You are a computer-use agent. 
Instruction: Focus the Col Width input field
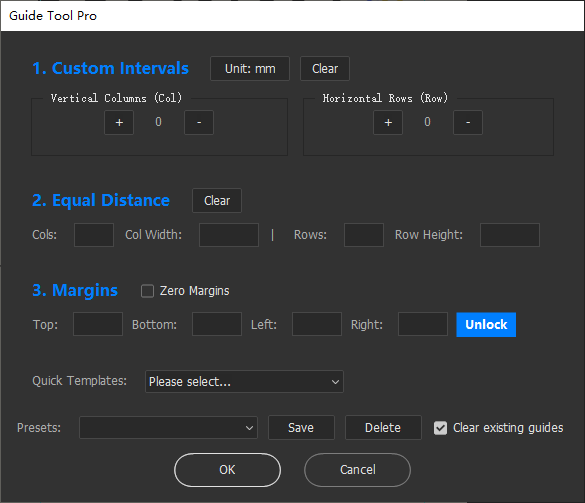tap(229, 235)
